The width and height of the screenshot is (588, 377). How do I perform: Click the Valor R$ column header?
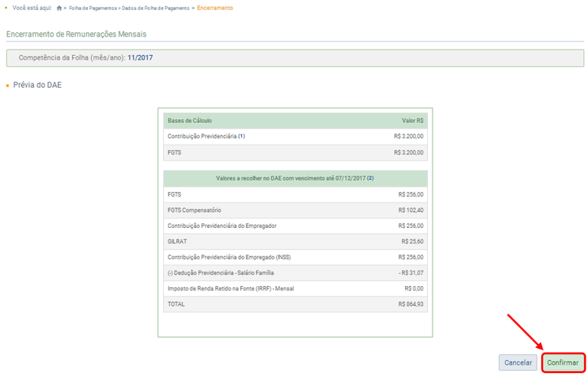(x=413, y=121)
